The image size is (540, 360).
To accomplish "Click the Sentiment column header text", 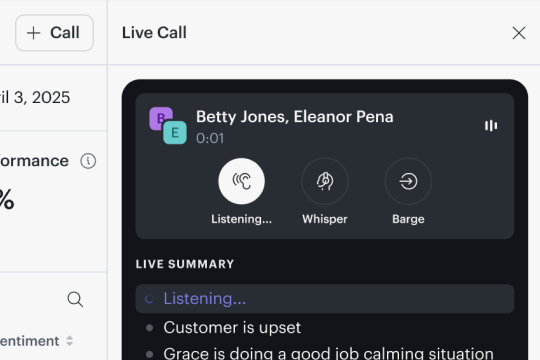I will 29,341.
